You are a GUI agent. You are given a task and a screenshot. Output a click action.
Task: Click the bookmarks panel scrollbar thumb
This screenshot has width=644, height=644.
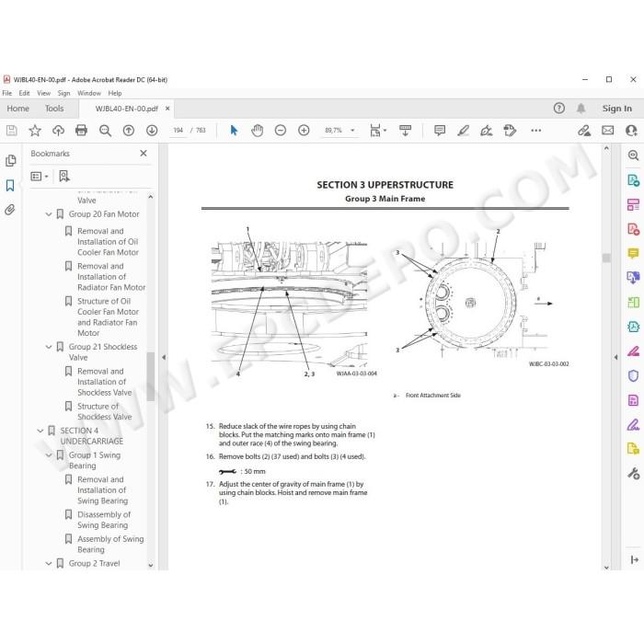pyautogui.click(x=151, y=376)
